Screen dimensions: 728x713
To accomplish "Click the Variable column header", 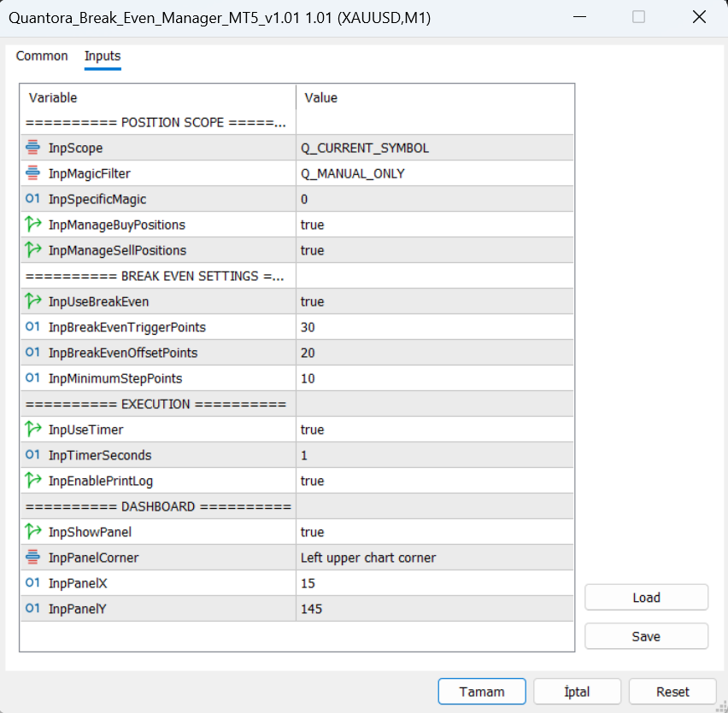I will pos(158,97).
